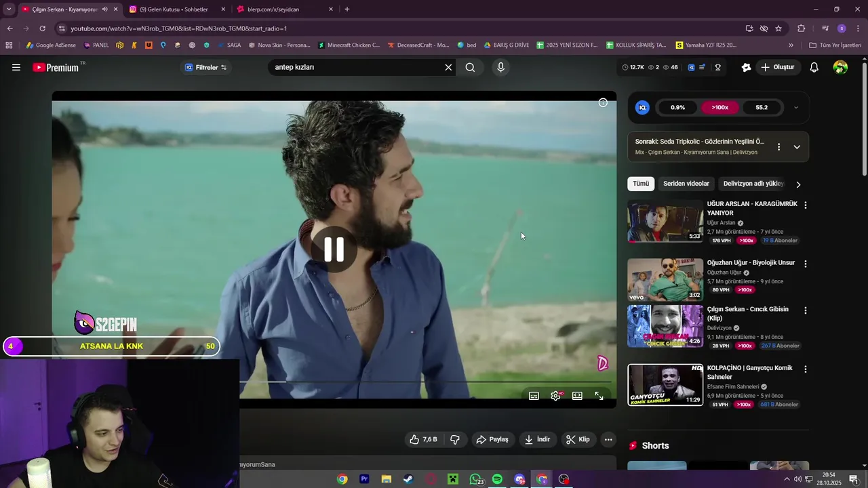Go back in Chrome
Image resolution: width=868 pixels, height=488 pixels.
point(9,28)
